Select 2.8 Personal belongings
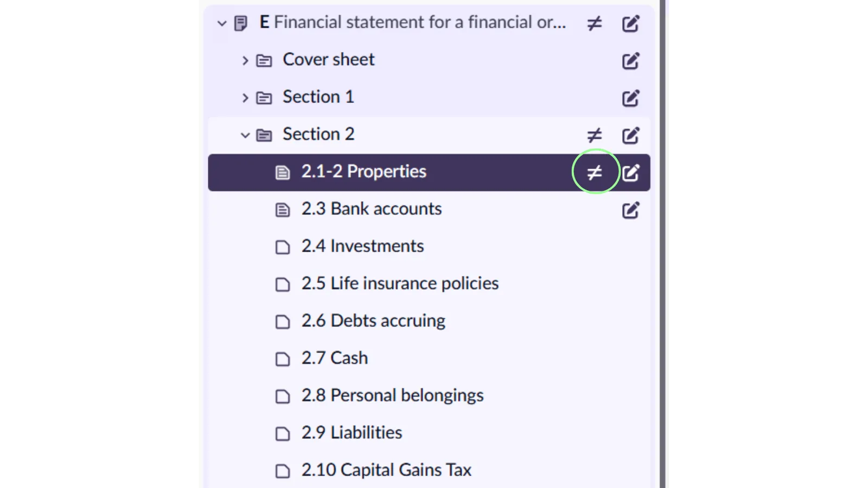This screenshot has width=868, height=488. click(x=392, y=396)
